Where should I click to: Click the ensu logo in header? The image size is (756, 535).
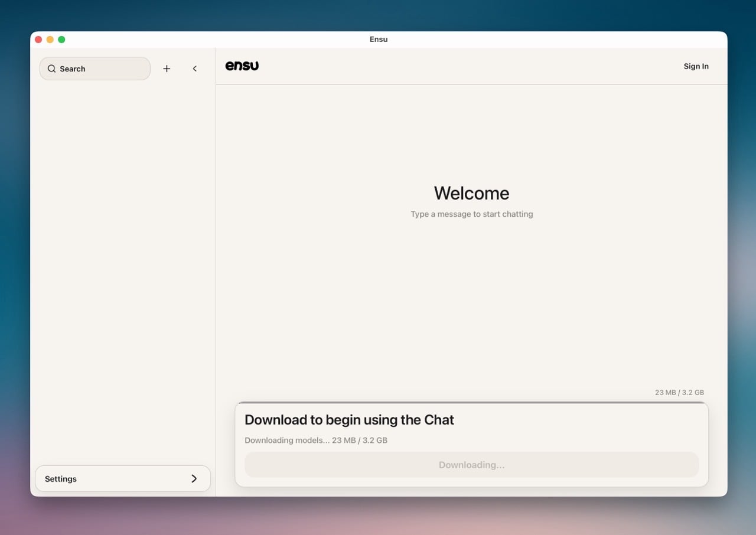[x=242, y=66]
